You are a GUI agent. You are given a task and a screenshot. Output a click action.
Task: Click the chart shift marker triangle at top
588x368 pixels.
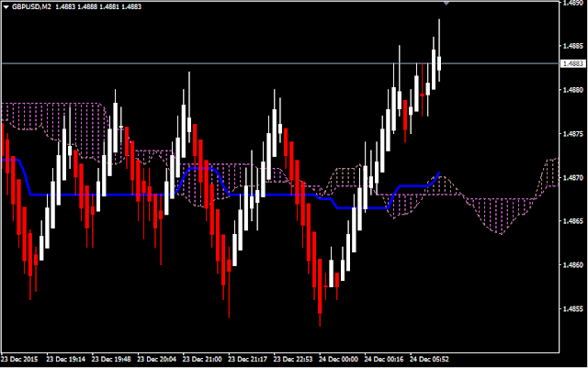(446, 3)
